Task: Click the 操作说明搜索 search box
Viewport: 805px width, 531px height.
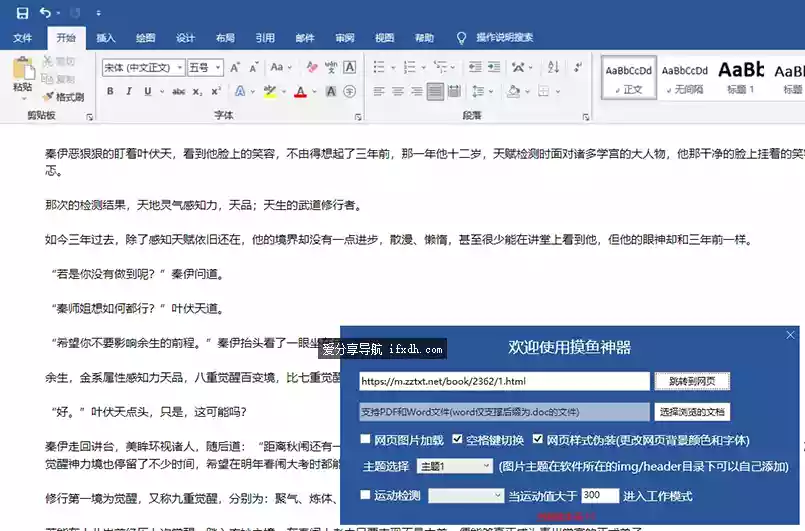Action: tap(504, 37)
